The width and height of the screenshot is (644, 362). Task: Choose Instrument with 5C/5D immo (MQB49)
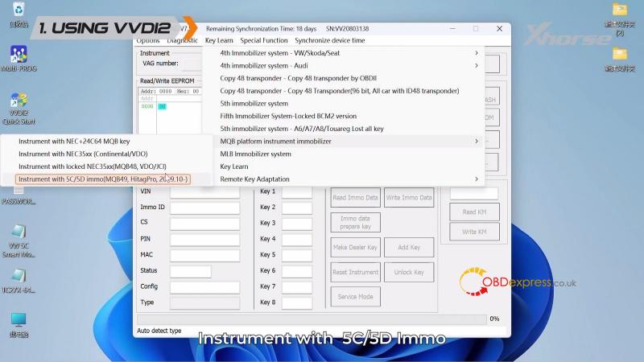pyautogui.click(x=103, y=179)
